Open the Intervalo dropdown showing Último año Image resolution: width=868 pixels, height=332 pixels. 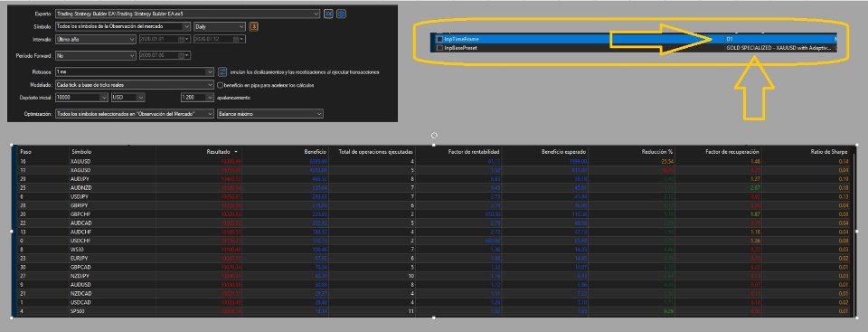tap(95, 40)
